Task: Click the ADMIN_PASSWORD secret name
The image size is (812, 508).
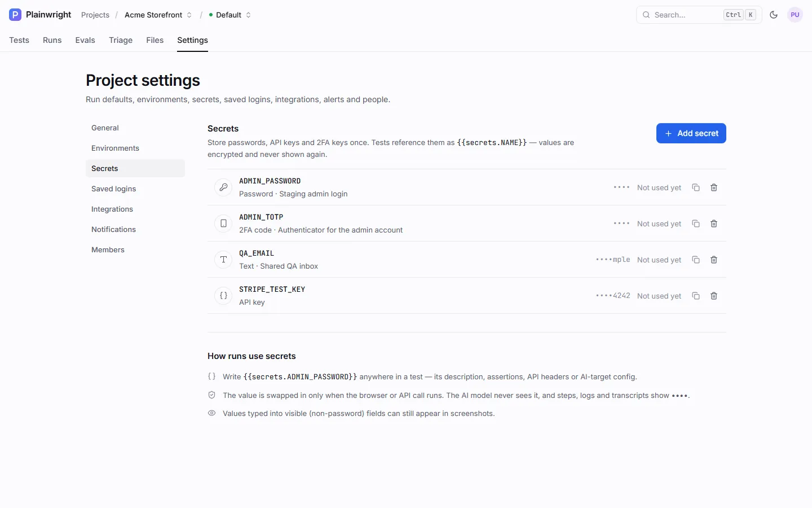Action: click(x=270, y=181)
